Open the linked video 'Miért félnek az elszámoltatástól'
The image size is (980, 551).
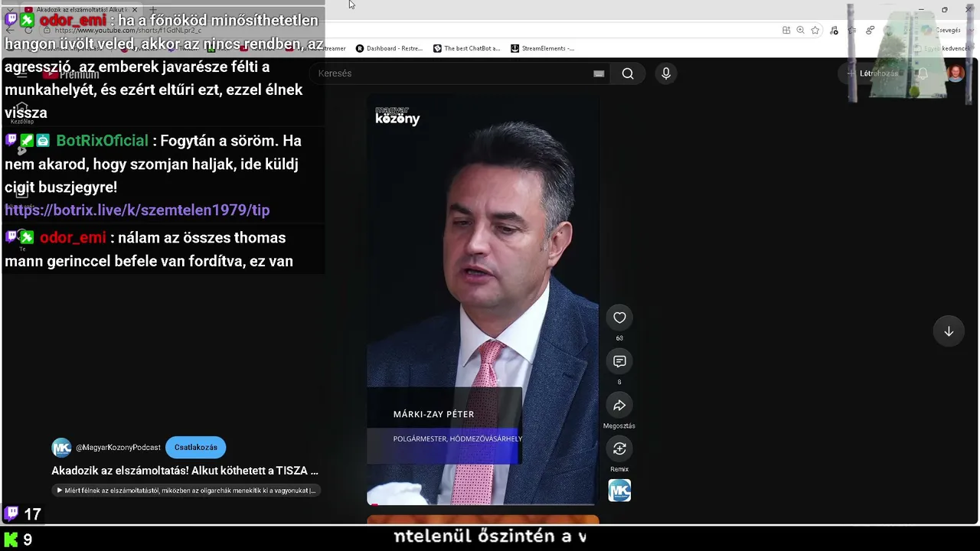click(186, 491)
